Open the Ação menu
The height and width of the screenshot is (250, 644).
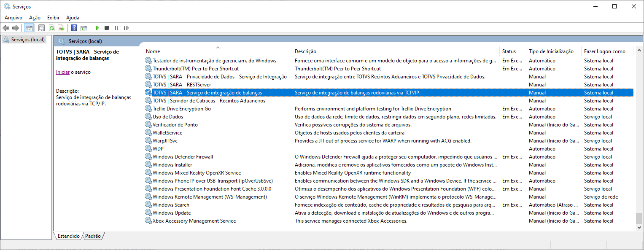(35, 18)
